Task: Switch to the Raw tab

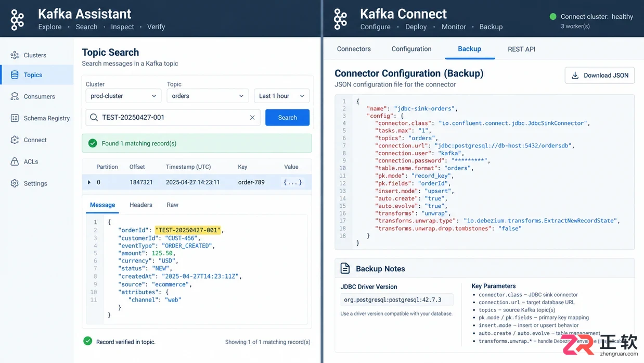Action: pos(173,205)
